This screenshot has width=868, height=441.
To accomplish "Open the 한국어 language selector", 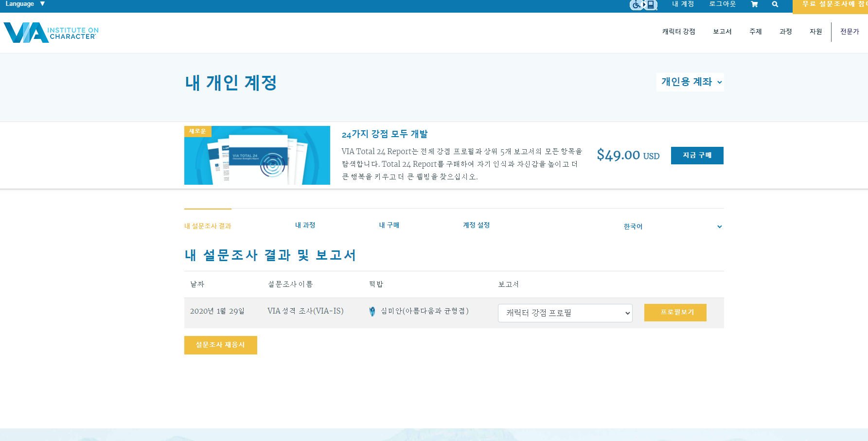I will pyautogui.click(x=673, y=227).
